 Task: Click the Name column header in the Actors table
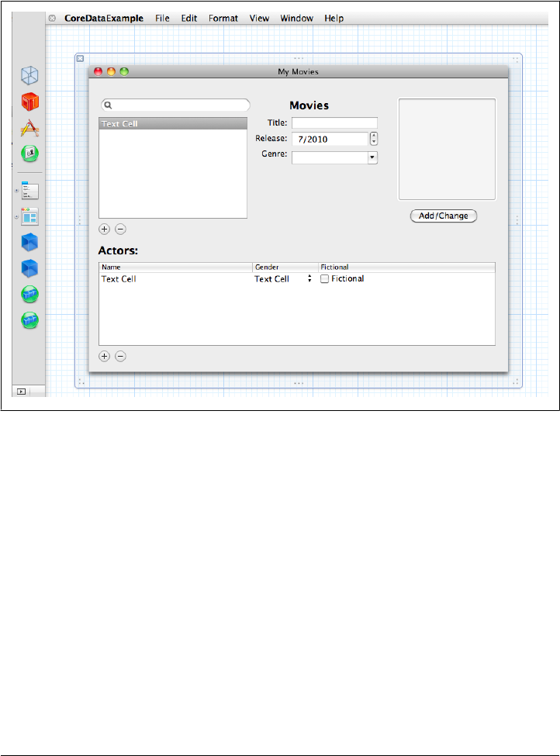coord(175,267)
